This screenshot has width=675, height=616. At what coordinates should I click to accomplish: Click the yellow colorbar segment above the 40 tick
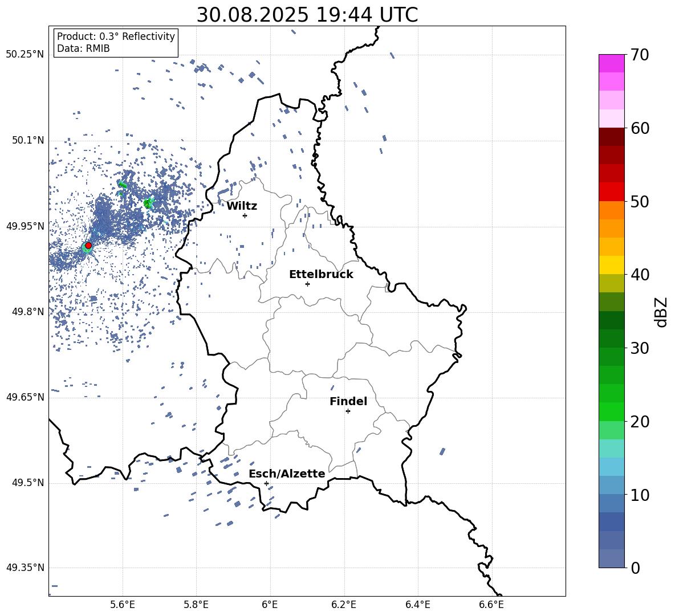click(x=611, y=265)
